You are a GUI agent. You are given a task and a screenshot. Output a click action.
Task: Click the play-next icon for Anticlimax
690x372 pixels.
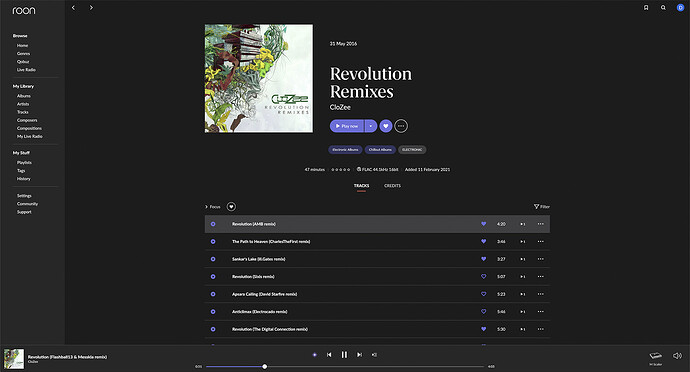(523, 311)
